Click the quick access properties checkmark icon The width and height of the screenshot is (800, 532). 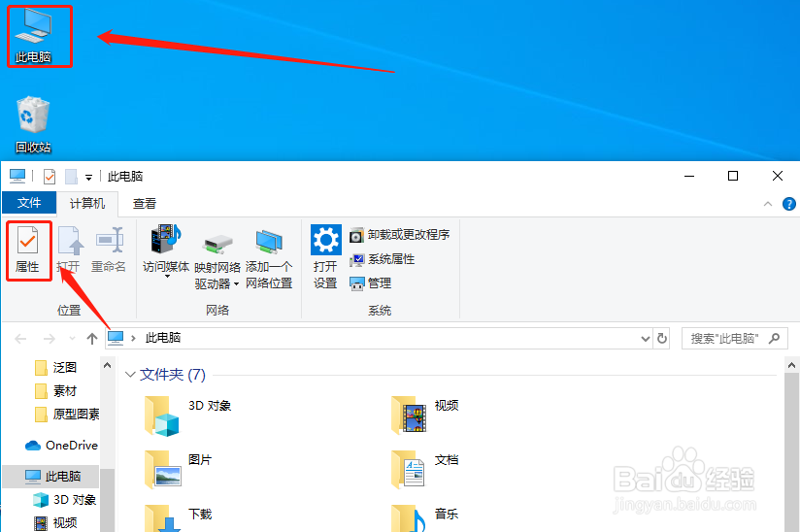coord(50,177)
